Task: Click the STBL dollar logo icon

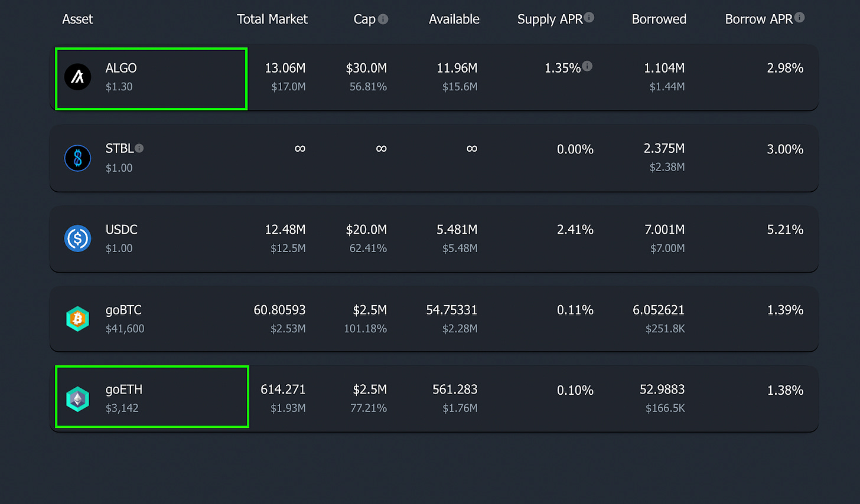Action: [x=77, y=158]
